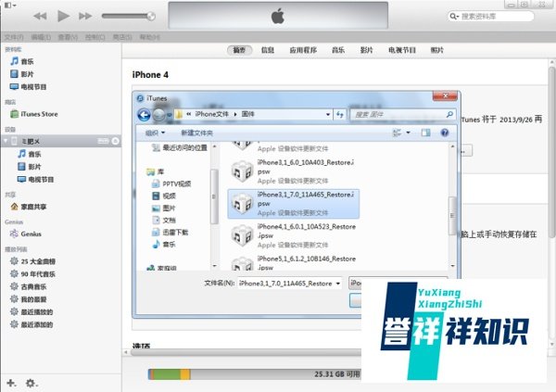This screenshot has width=556, height=392.
Task: Click the device eject icon
Action: pyautogui.click(x=115, y=141)
